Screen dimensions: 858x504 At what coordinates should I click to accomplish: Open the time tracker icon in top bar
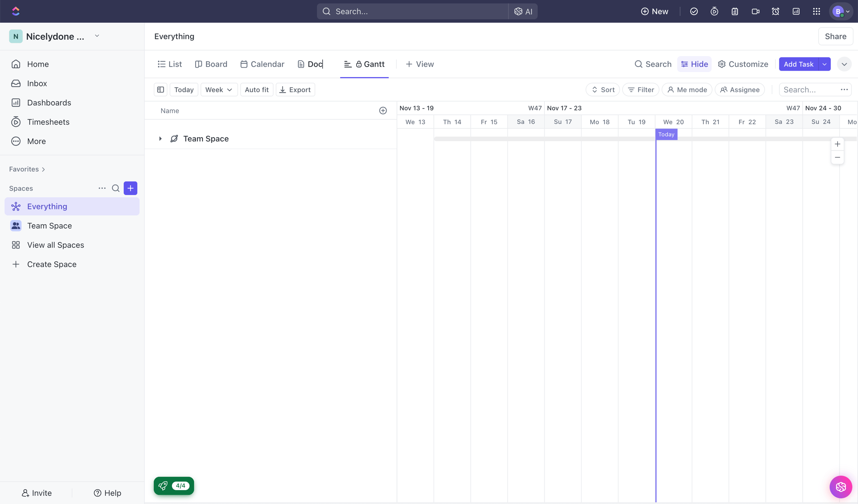click(x=714, y=11)
